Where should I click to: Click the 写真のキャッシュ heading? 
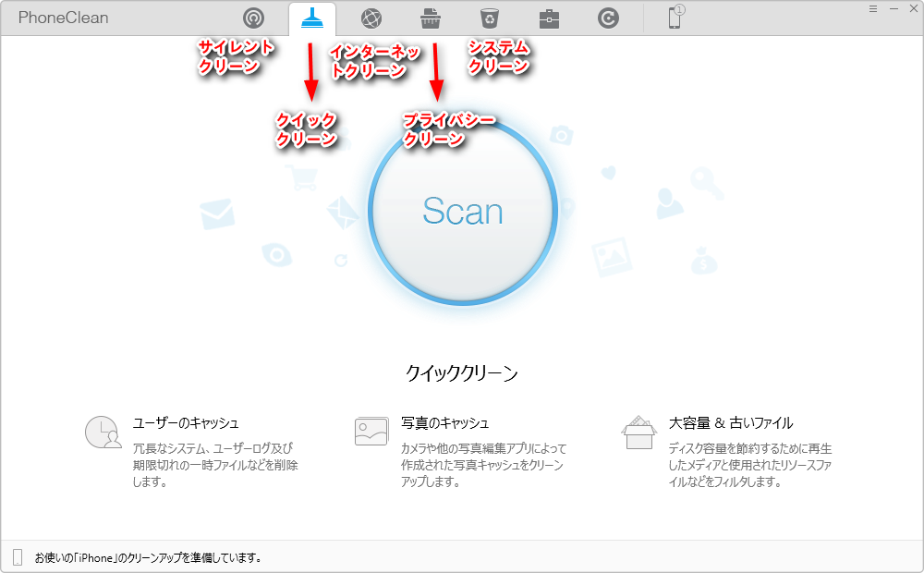coord(445,422)
